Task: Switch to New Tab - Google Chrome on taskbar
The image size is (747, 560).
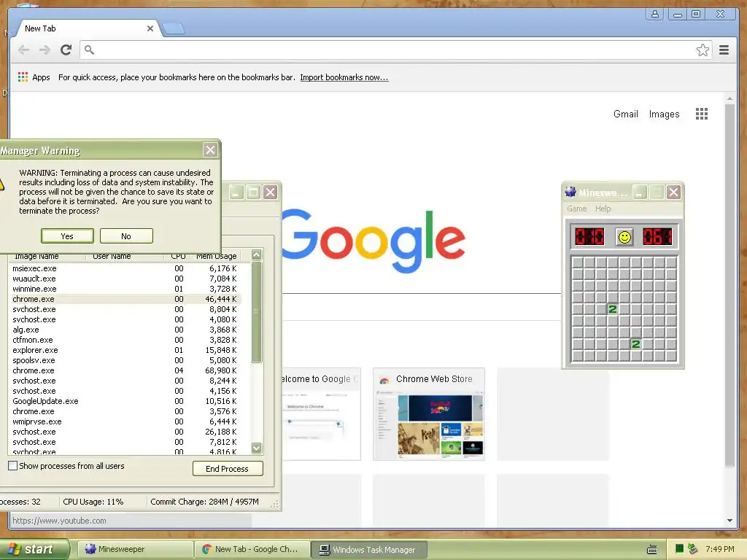Action: click(x=252, y=549)
